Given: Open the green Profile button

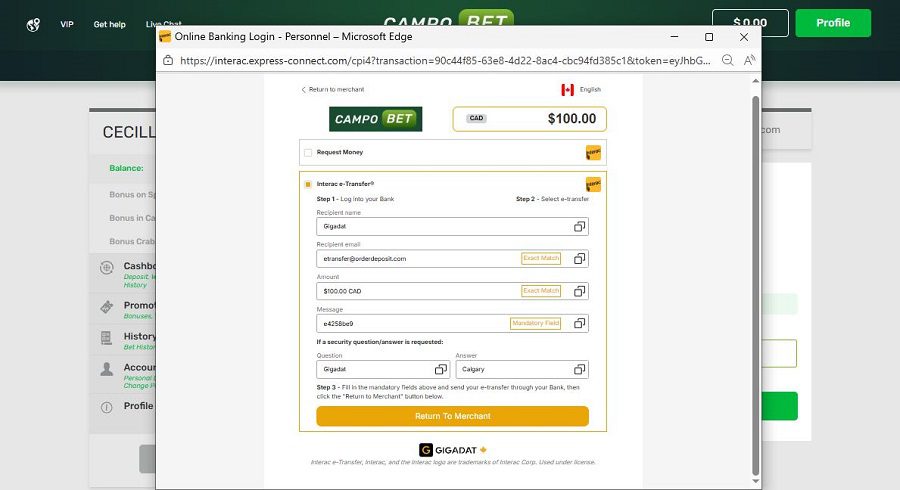Looking at the screenshot, I should tap(833, 23).
